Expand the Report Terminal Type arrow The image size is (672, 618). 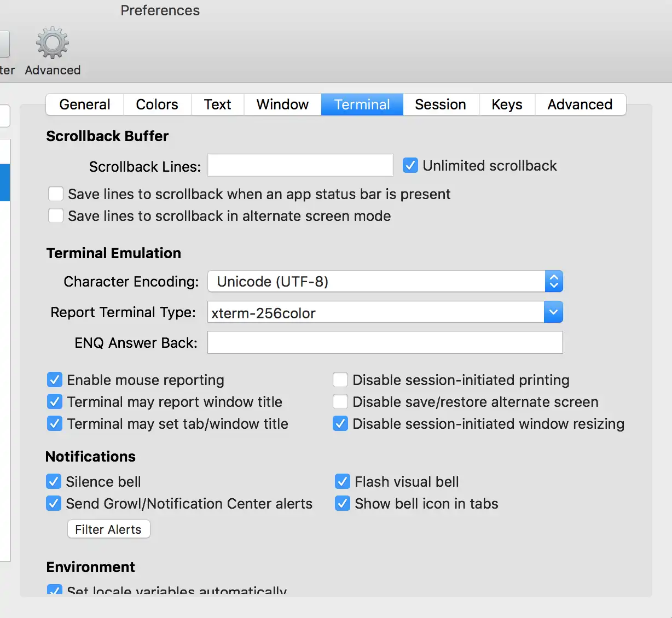[x=553, y=312]
